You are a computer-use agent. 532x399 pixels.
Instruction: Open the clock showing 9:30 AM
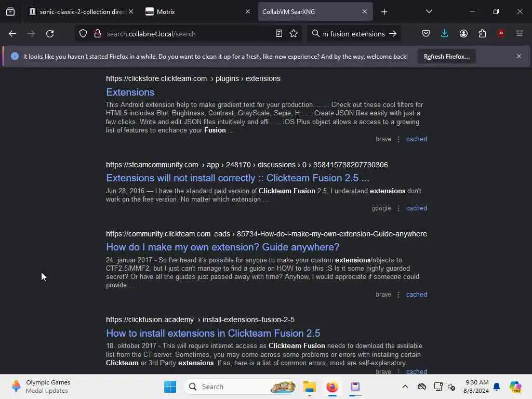click(476, 387)
